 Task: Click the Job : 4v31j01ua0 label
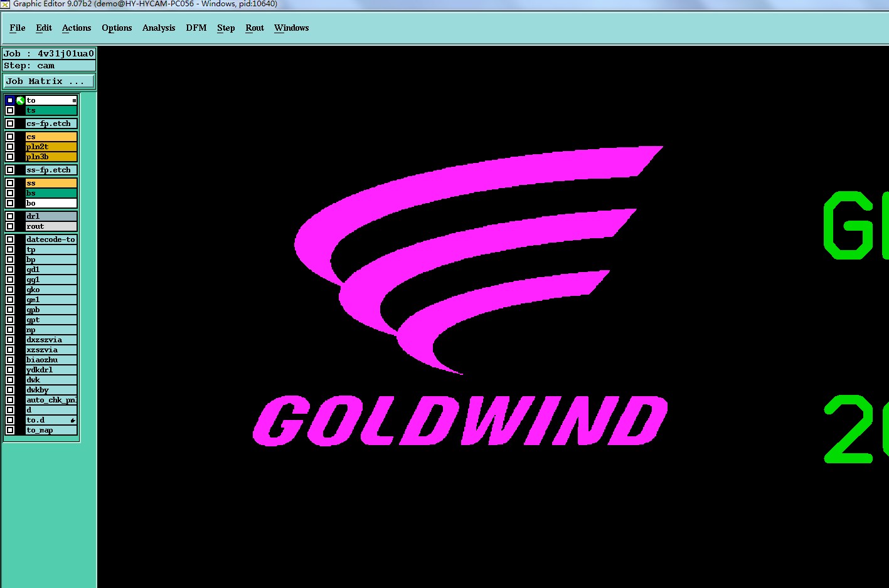49,54
